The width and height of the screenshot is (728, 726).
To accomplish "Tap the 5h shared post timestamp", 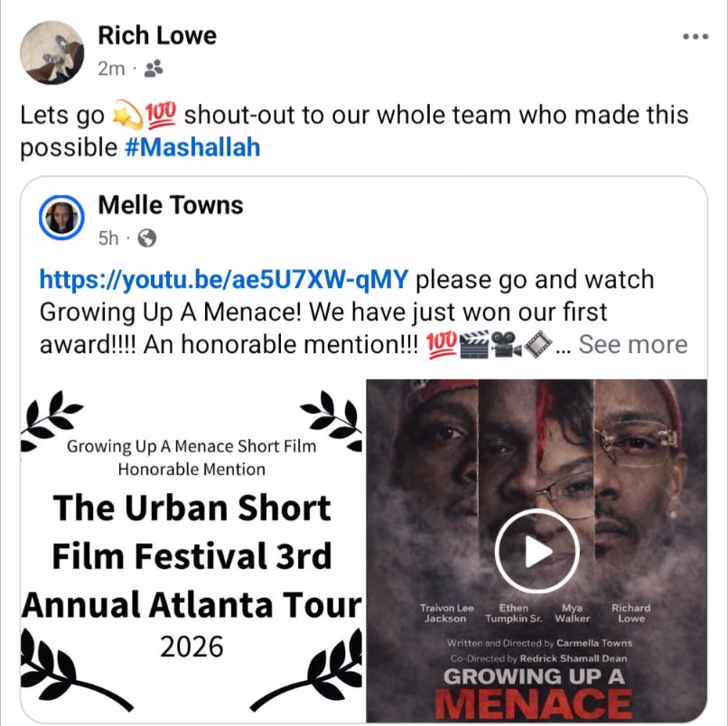I will pos(108,238).
